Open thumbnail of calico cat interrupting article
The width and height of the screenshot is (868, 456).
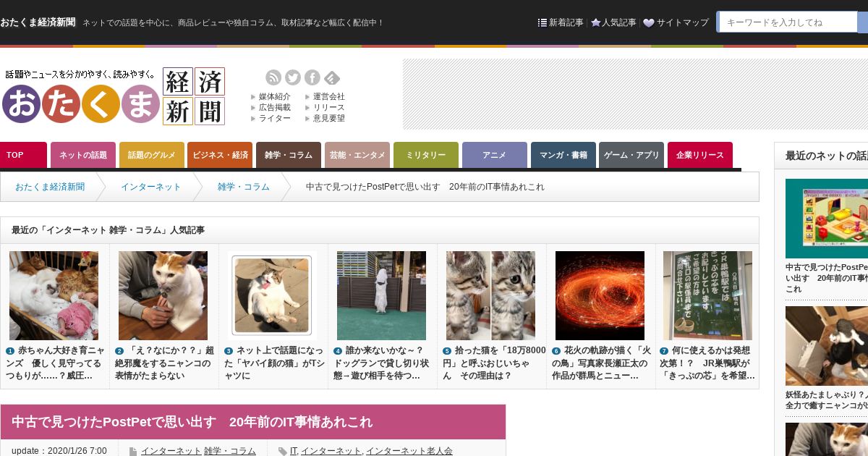(x=163, y=295)
